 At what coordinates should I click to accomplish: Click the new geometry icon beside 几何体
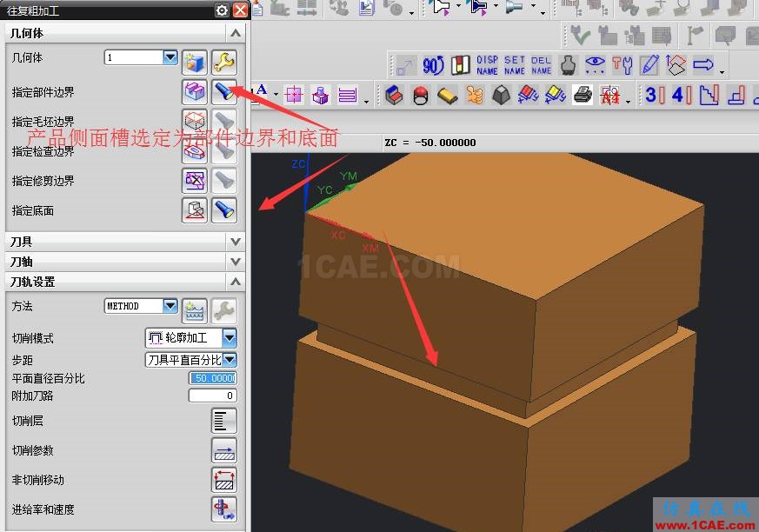(195, 63)
